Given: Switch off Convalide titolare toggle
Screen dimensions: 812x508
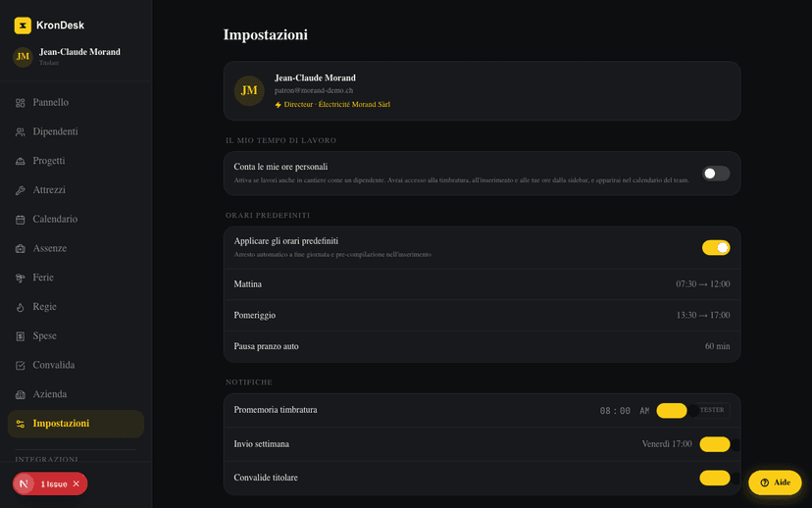Looking at the screenshot, I should (x=715, y=478).
